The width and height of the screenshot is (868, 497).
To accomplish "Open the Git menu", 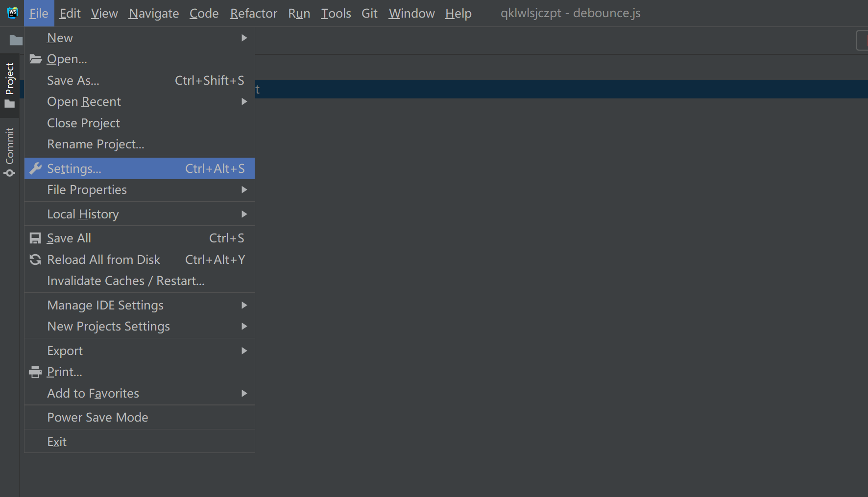I will [x=369, y=13].
